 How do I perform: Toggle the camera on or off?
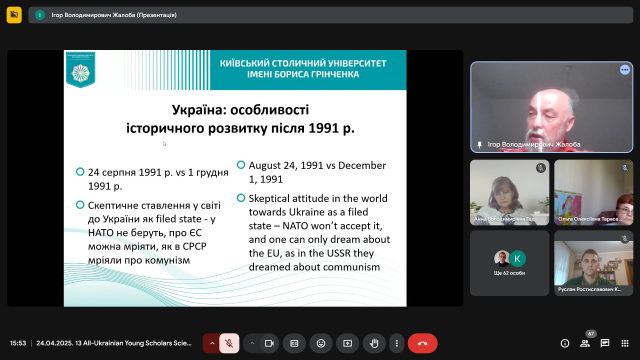(269, 343)
